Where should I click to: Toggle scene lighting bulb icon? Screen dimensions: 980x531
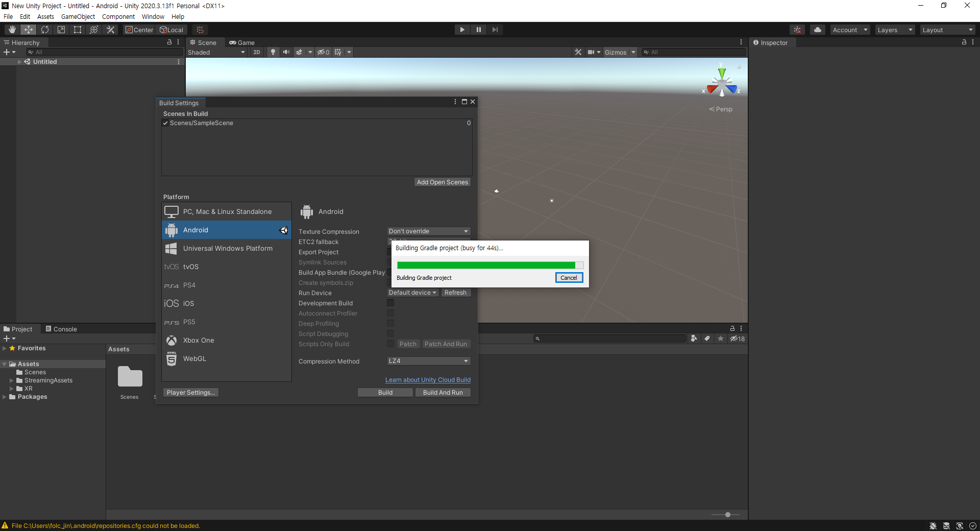pos(273,52)
